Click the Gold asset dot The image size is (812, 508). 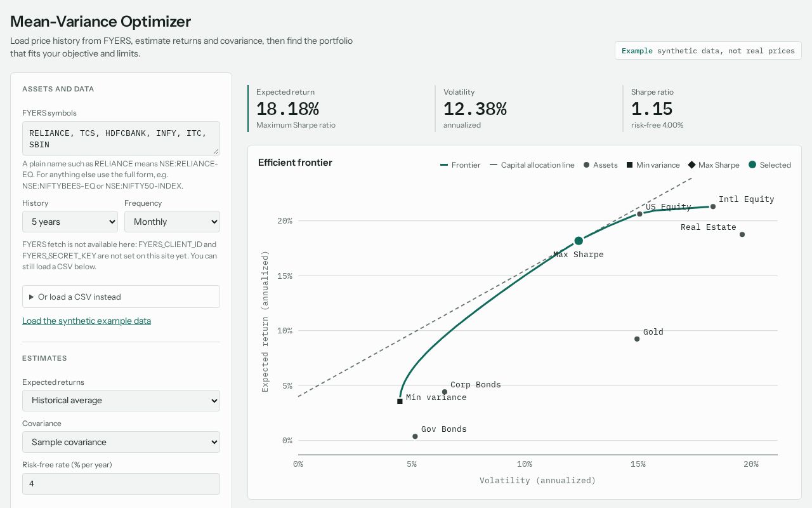pos(637,339)
